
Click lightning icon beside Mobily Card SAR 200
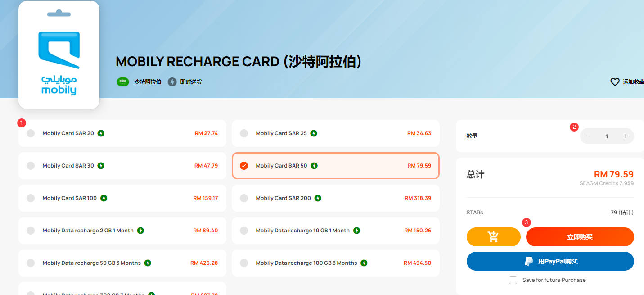pos(318,198)
